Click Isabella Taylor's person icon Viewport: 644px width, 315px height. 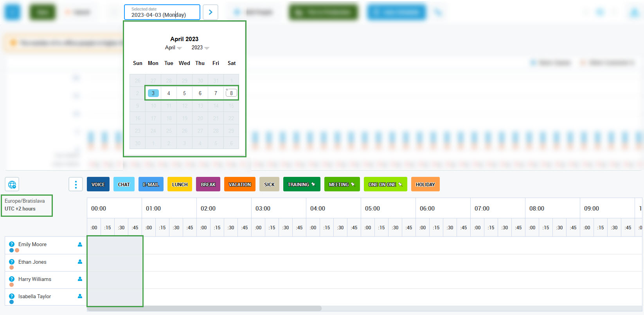(80, 296)
